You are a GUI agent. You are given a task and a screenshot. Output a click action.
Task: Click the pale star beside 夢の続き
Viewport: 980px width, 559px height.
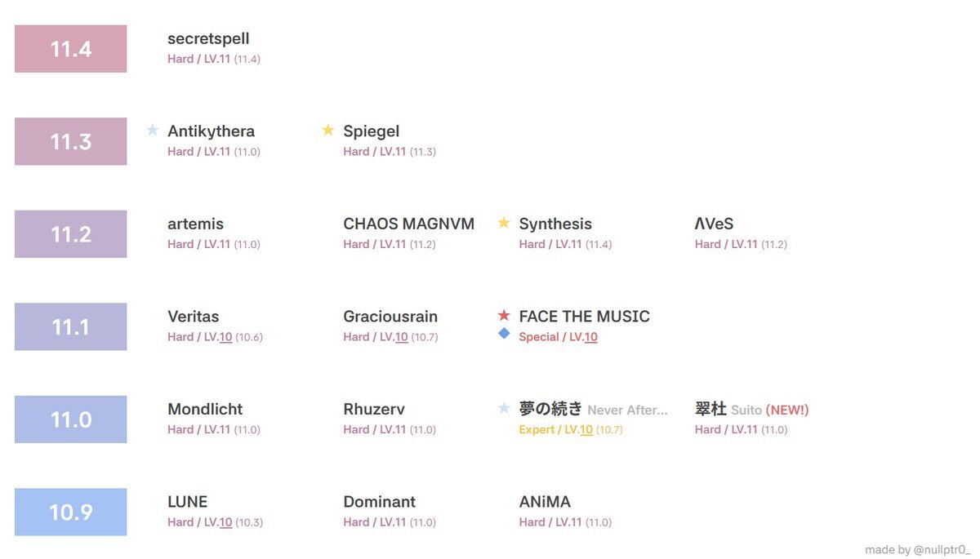504,408
